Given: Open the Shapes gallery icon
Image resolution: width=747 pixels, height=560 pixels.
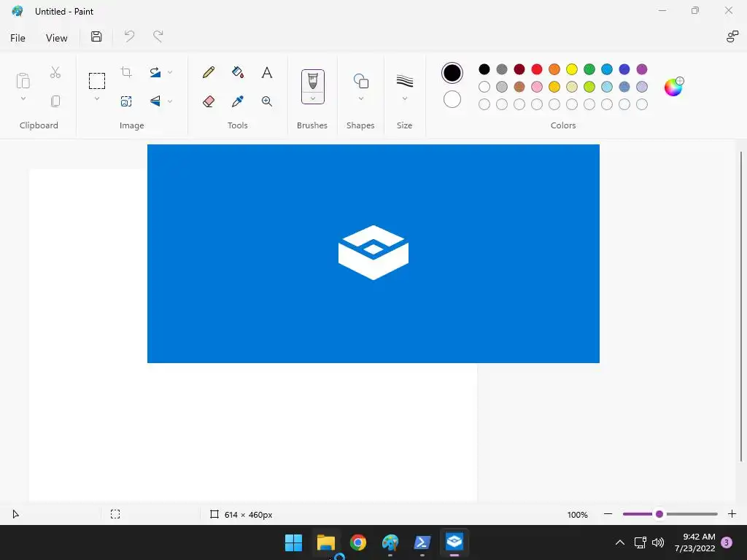Looking at the screenshot, I should (360, 81).
